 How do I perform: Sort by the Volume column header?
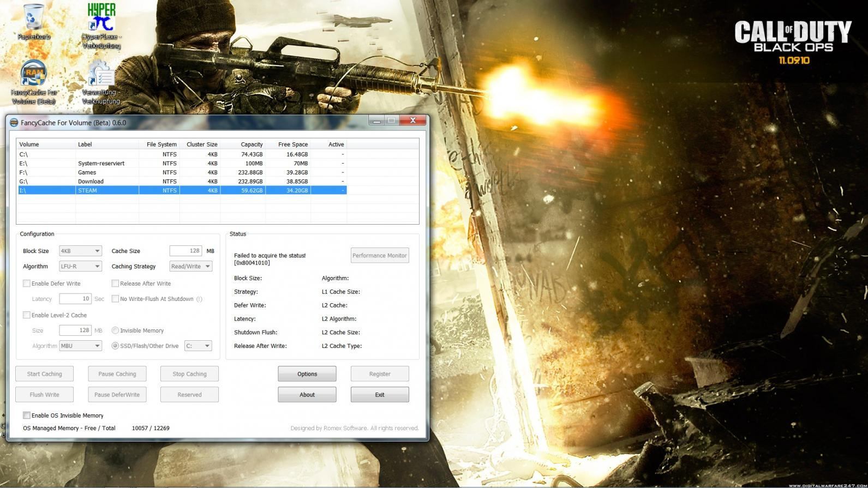[x=46, y=144]
